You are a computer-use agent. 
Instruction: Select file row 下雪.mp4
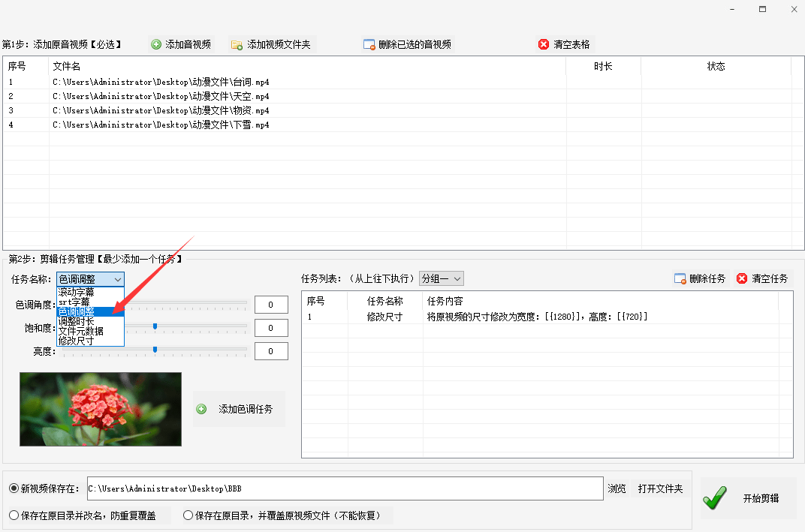pyautogui.click(x=396, y=125)
